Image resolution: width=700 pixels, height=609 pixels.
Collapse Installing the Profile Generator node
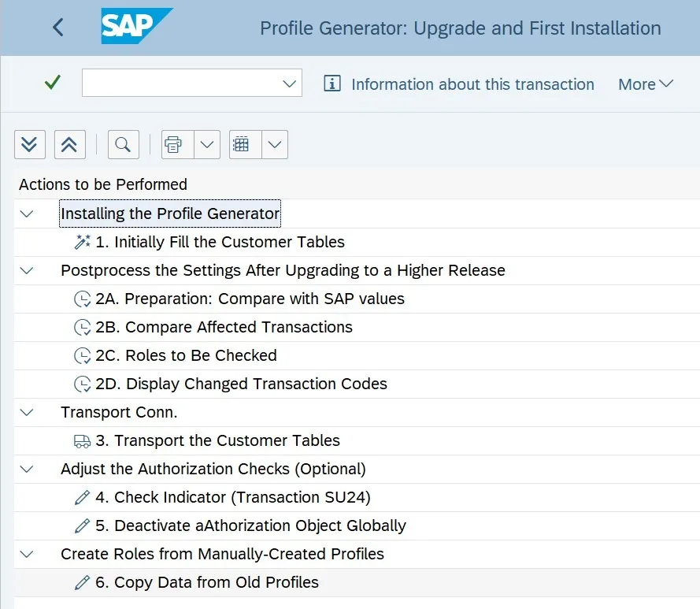(28, 214)
